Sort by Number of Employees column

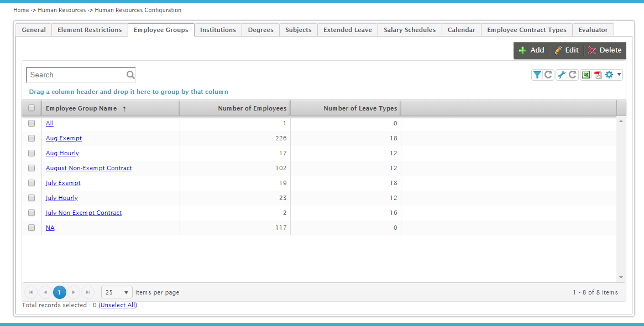tap(235, 108)
